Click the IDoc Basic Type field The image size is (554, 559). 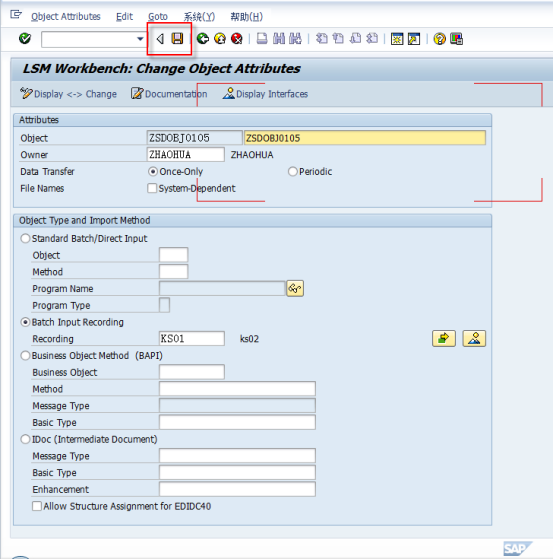coord(237,472)
